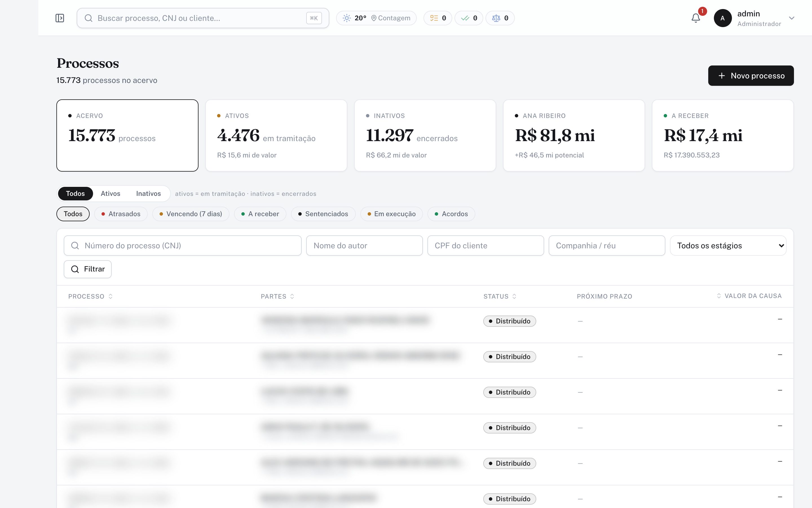
Task: Filter by Acordos chip
Action: pyautogui.click(x=451, y=214)
